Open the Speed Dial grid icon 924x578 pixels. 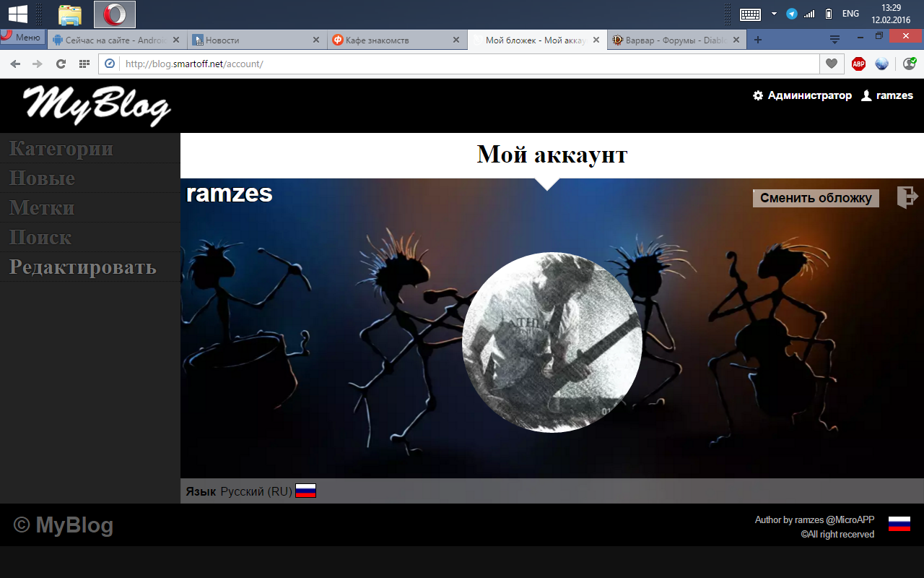click(84, 64)
